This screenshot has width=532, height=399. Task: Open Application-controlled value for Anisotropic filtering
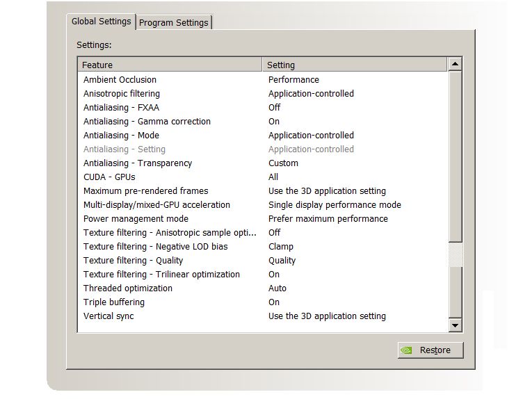[311, 94]
